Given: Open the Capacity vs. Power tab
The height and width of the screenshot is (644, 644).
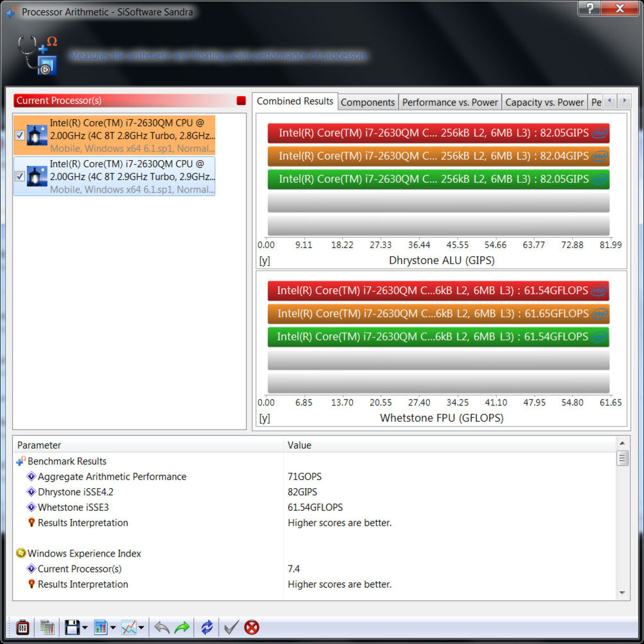Looking at the screenshot, I should [544, 102].
